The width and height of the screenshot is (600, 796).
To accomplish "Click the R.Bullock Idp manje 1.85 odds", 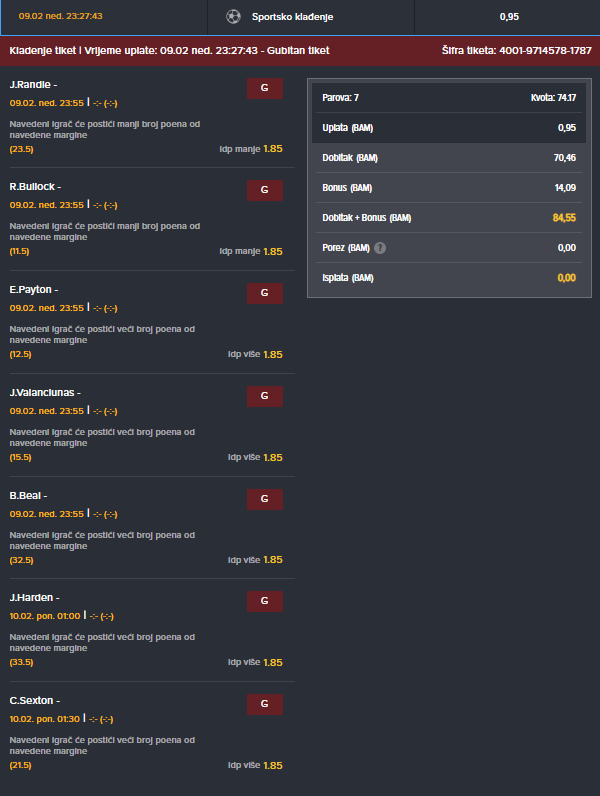I will [x=251, y=251].
